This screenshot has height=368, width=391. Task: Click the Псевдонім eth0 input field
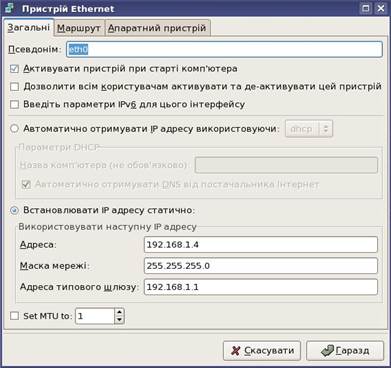tap(224, 49)
